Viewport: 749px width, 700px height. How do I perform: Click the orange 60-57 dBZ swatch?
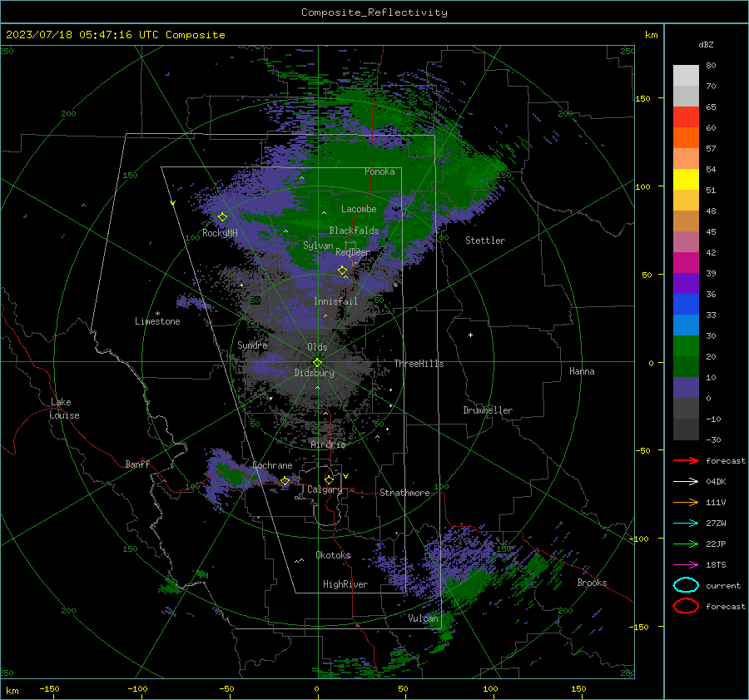pos(686,137)
